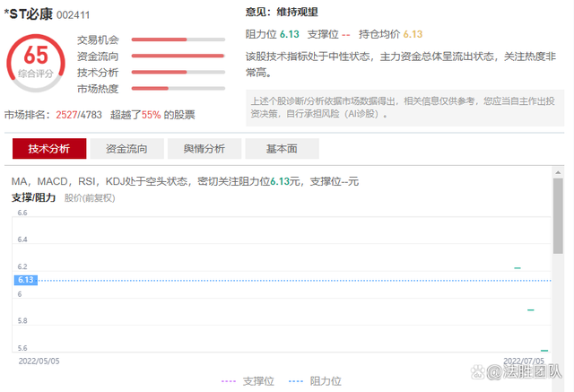Click the 意见: 维持观望 text
The width and height of the screenshot is (574, 392).
click(x=282, y=12)
